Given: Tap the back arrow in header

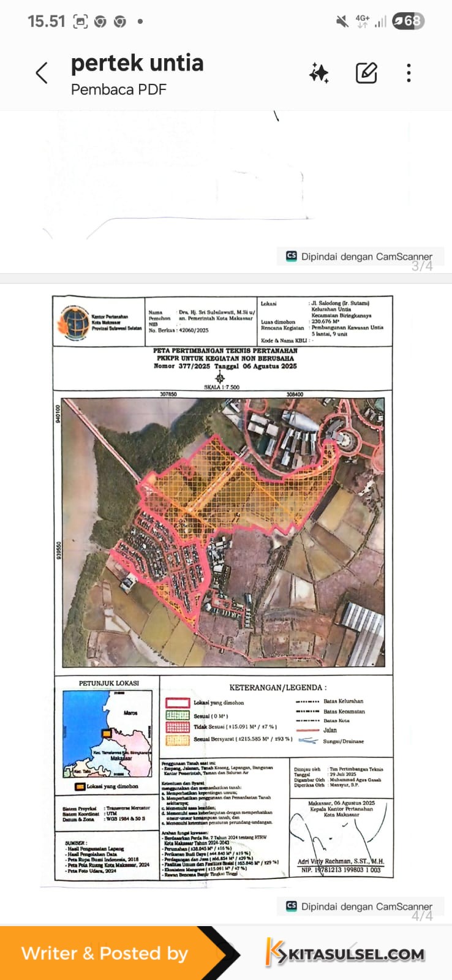Looking at the screenshot, I should [x=42, y=73].
